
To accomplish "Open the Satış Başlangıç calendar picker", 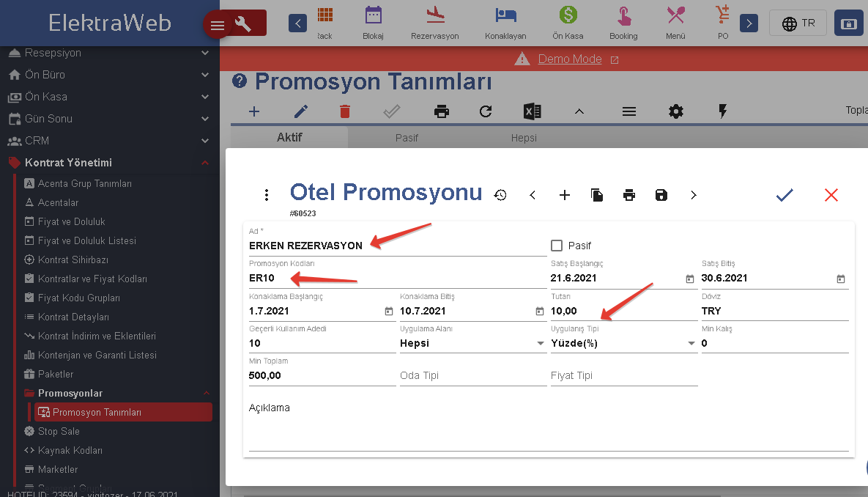I will point(689,279).
